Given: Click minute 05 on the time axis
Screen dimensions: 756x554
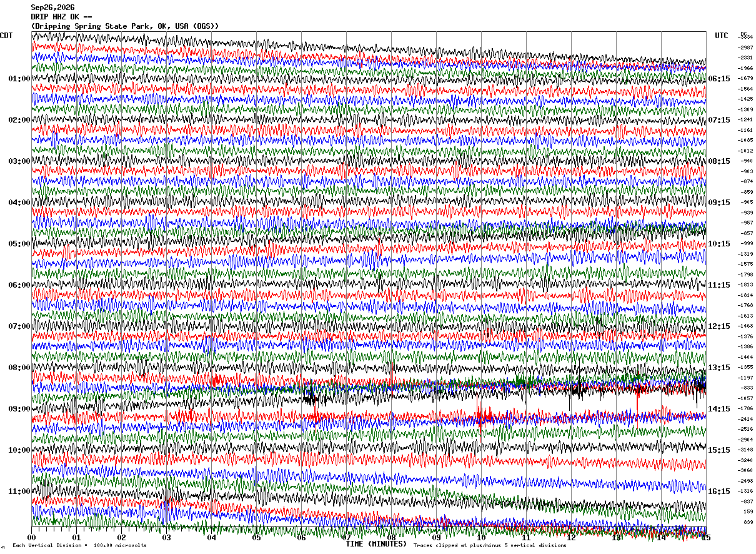Looking at the screenshot, I should click(256, 537).
